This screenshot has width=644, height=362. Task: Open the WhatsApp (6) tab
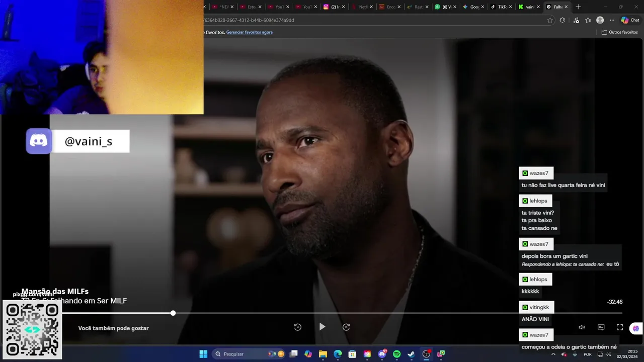444,7
